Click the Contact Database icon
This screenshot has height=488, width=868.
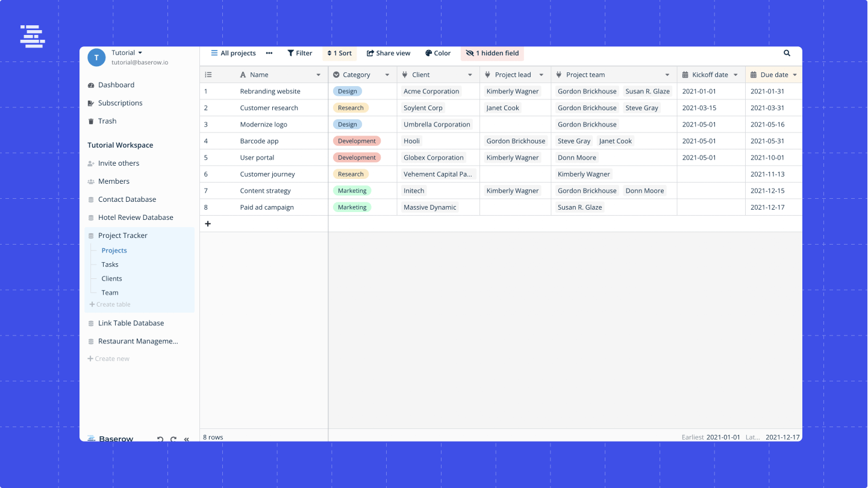(91, 199)
